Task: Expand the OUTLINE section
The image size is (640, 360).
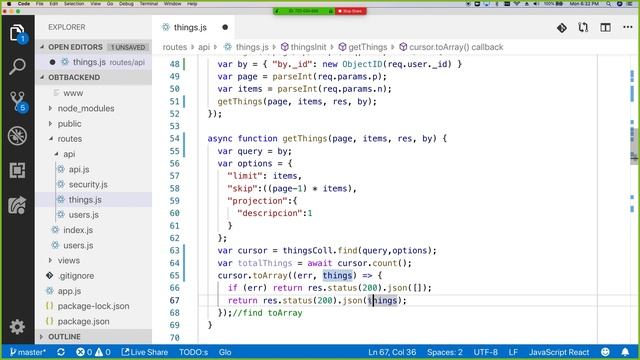Action: pyautogui.click(x=94, y=337)
